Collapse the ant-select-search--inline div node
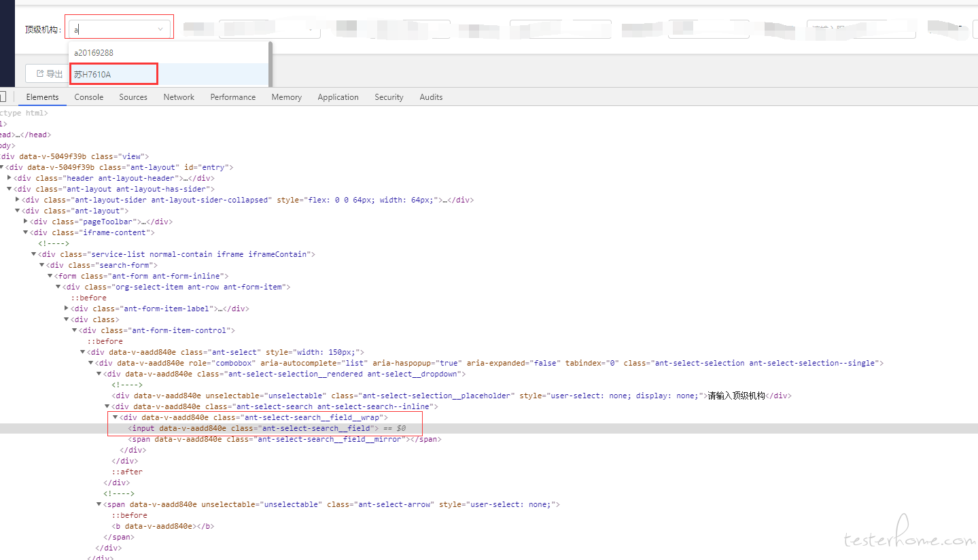Image resolution: width=978 pixels, height=560 pixels. point(107,406)
